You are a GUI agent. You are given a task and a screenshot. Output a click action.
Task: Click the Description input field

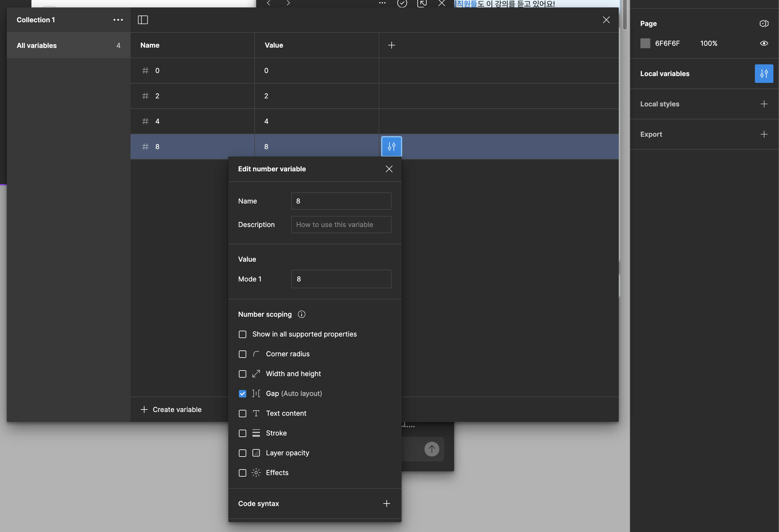341,224
